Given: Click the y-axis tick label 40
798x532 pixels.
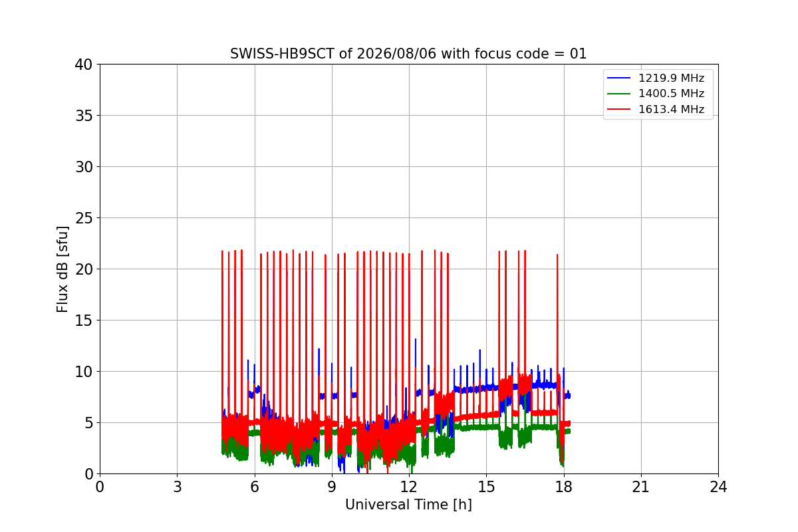Looking at the screenshot, I should click(x=84, y=65).
